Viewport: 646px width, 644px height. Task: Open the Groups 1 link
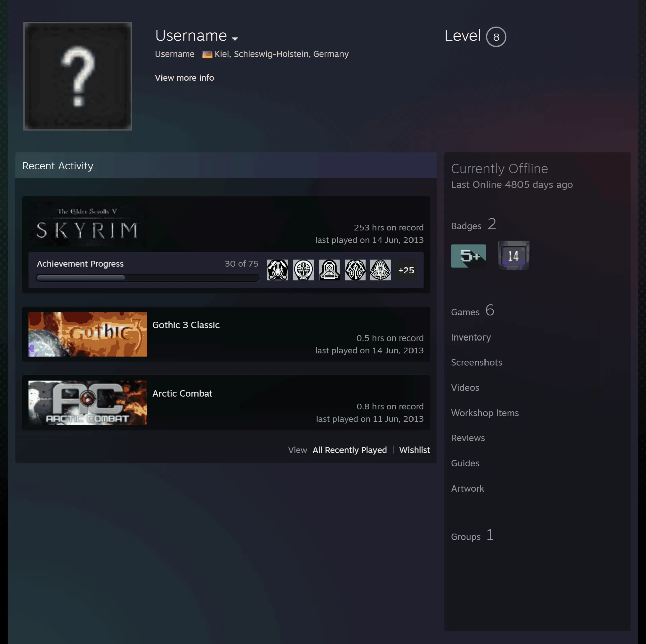472,535
